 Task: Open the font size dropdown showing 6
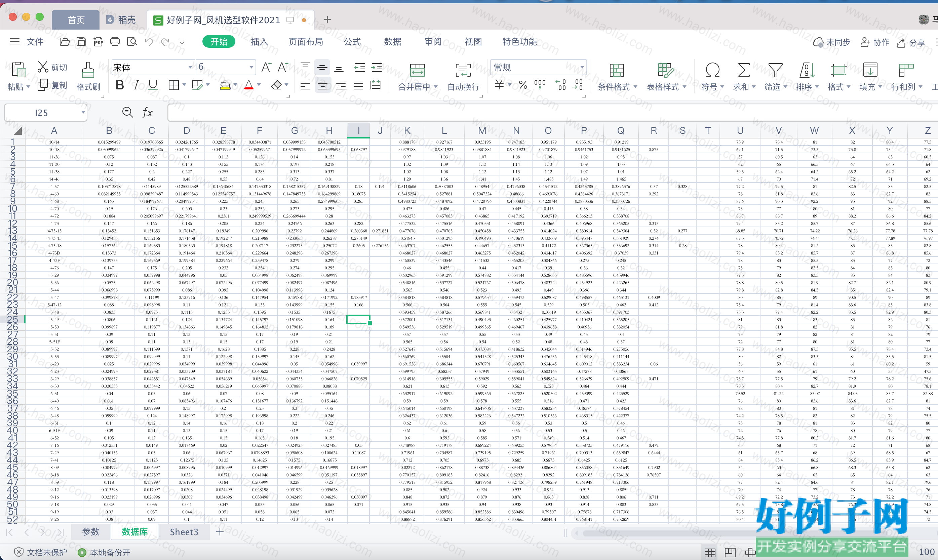251,67
